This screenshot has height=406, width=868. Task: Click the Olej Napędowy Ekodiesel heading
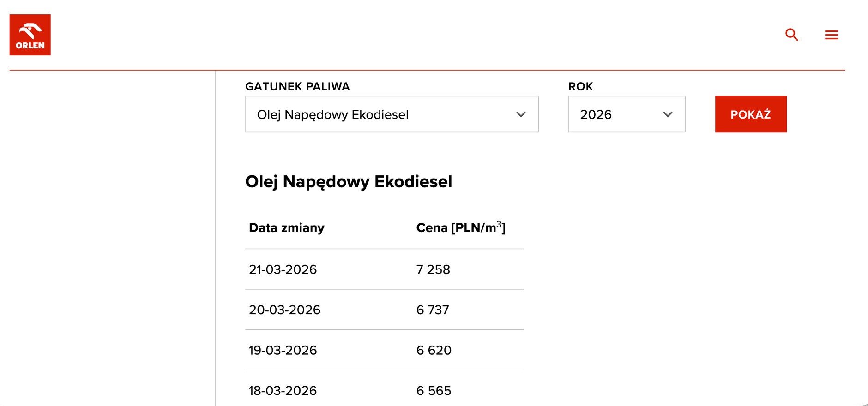(349, 182)
